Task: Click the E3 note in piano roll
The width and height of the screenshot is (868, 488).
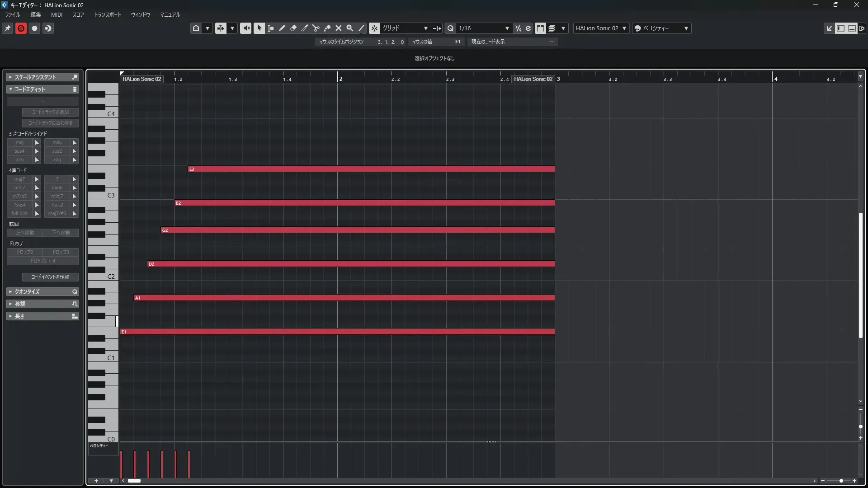Action: [371, 169]
